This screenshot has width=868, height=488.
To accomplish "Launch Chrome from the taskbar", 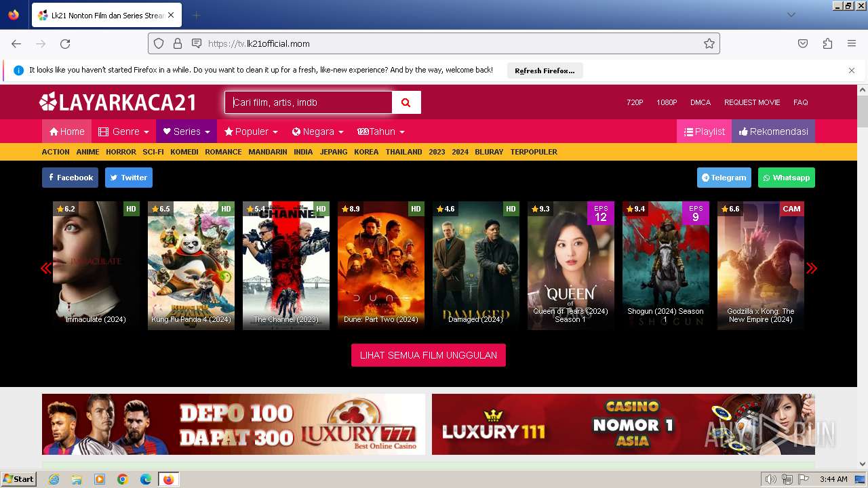I will click(x=123, y=479).
